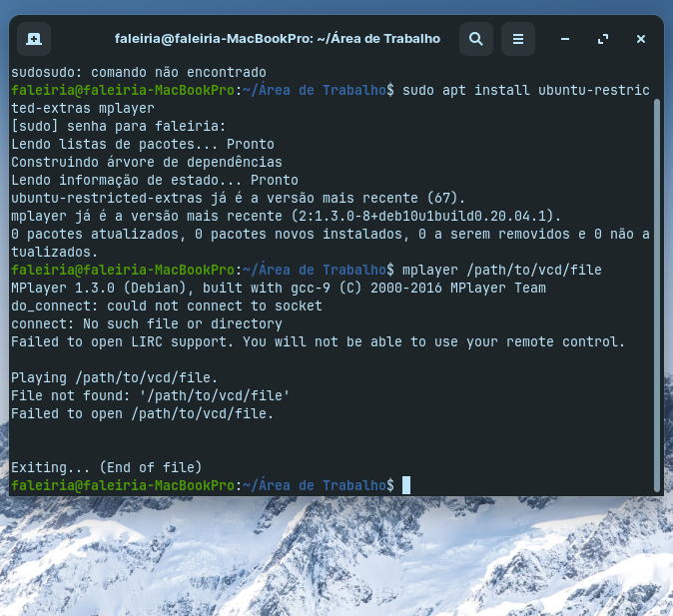Open the hamburger menu
The height and width of the screenshot is (616, 673).
coord(518,39)
